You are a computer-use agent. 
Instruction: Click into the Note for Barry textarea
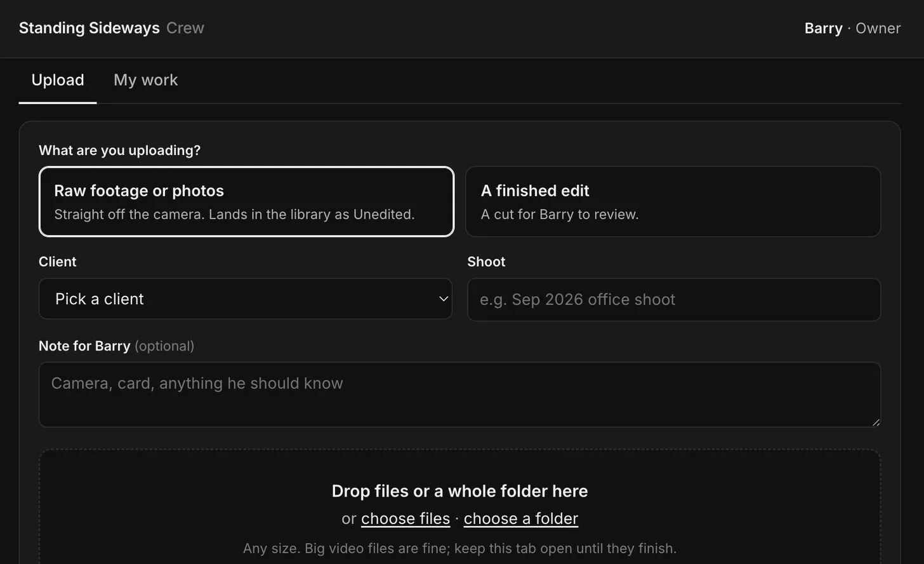pos(459,394)
